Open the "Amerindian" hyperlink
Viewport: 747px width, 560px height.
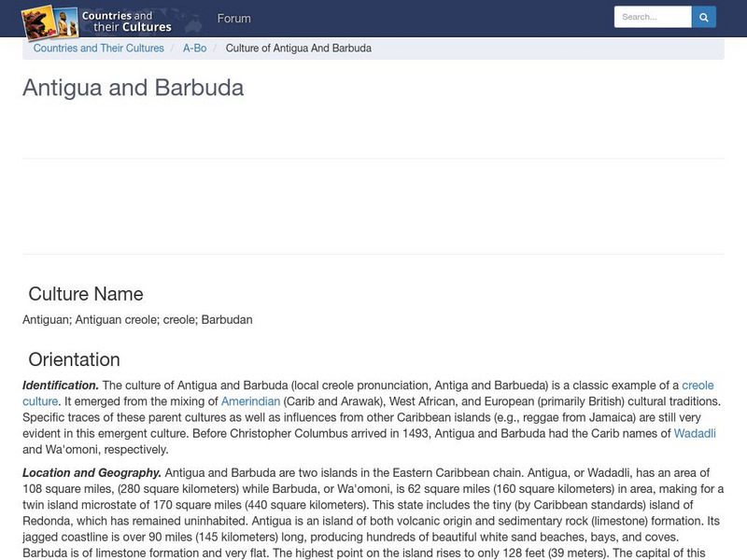tap(250, 401)
